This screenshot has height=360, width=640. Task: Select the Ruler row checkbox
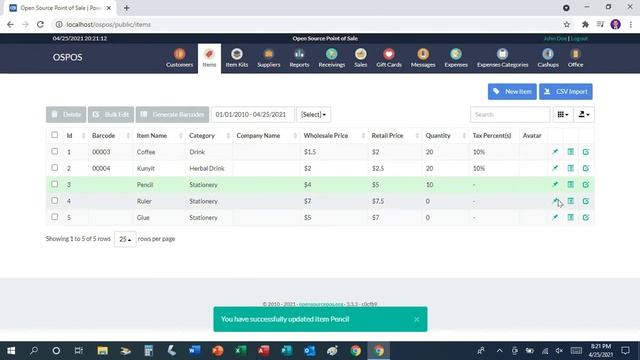pyautogui.click(x=55, y=200)
